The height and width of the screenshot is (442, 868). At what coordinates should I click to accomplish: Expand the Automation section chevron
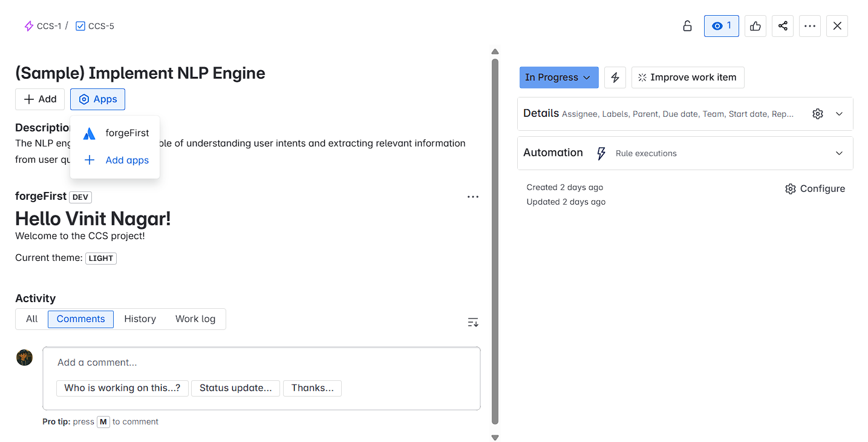(x=839, y=153)
